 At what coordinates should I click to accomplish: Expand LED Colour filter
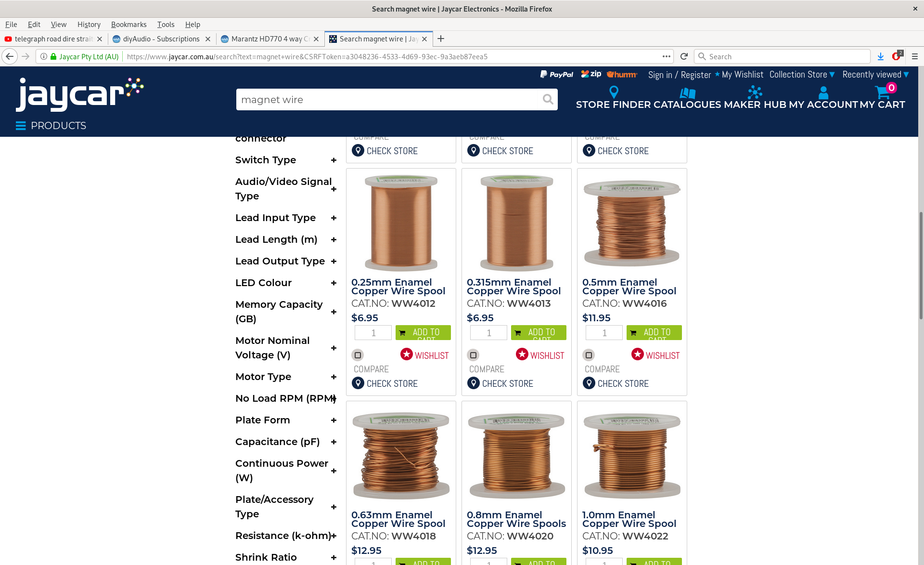click(334, 283)
